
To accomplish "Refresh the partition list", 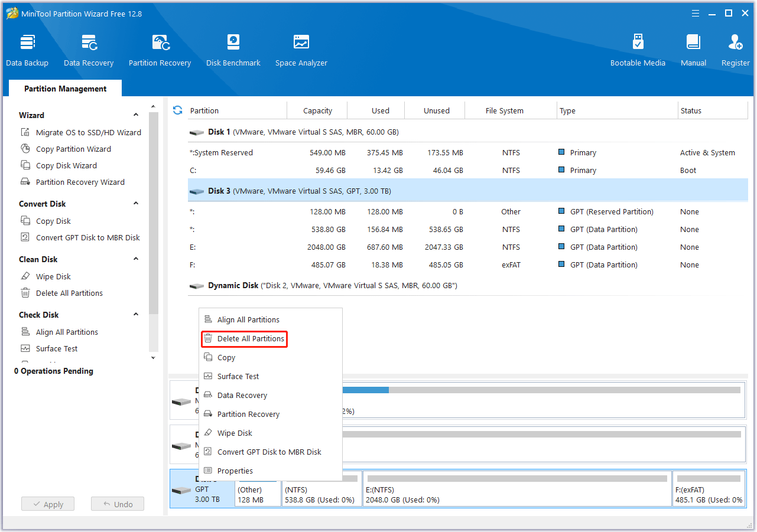I will pyautogui.click(x=177, y=110).
